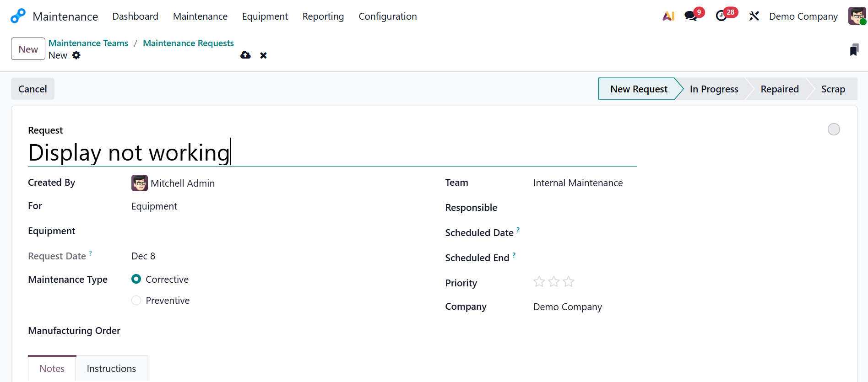Open the Demo Company switcher
868x382 pixels.
point(803,16)
